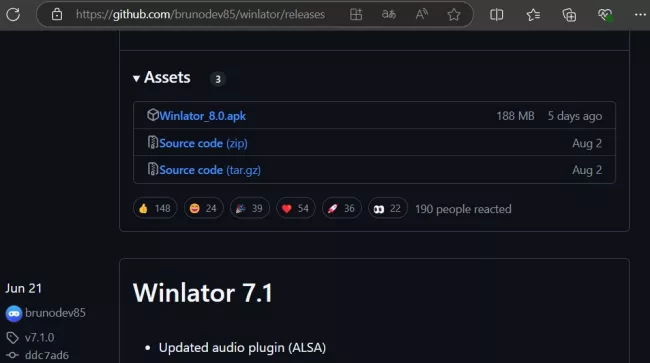Open the Winlator 7.1 release title
Image resolution: width=650 pixels, height=363 pixels.
(x=203, y=293)
